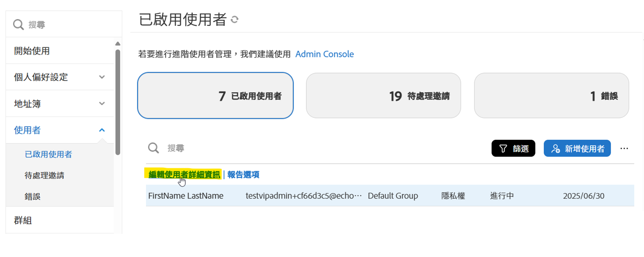This screenshot has width=644, height=257.
Task: Click the add-user icon on 新增使用者 button
Action: point(555,148)
